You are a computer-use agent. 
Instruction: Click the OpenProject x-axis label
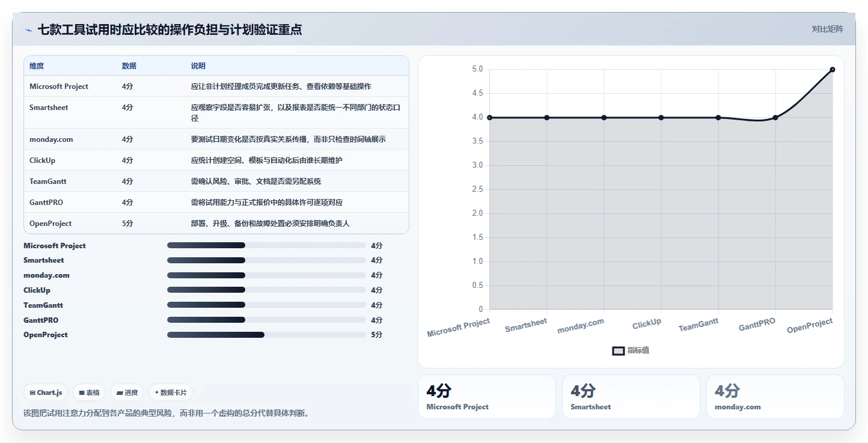coord(810,326)
